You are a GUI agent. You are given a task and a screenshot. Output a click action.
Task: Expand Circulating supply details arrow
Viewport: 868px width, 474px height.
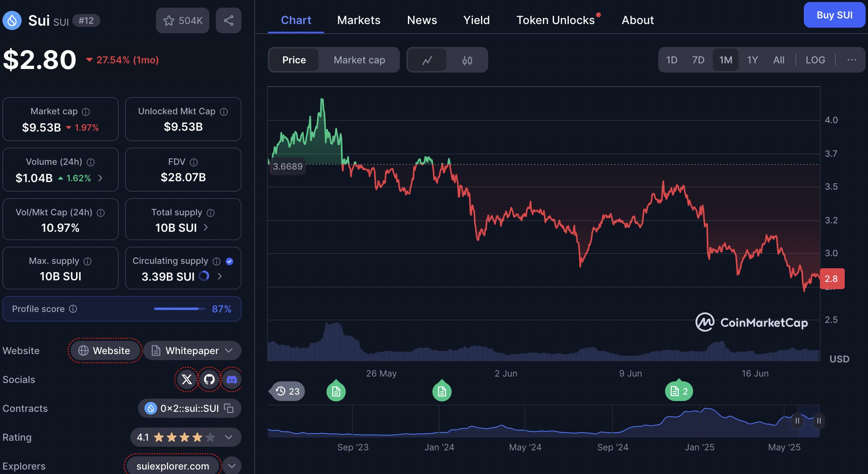pyautogui.click(x=219, y=276)
